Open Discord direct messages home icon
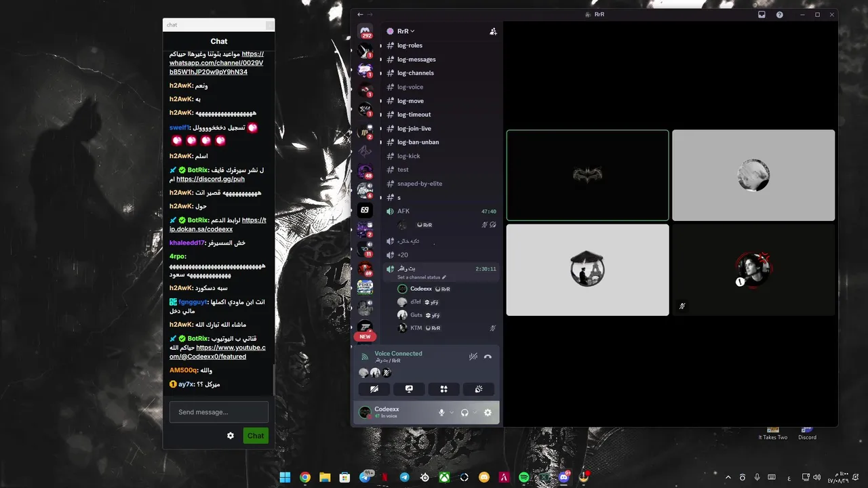Image resolution: width=868 pixels, height=488 pixels. click(x=365, y=31)
